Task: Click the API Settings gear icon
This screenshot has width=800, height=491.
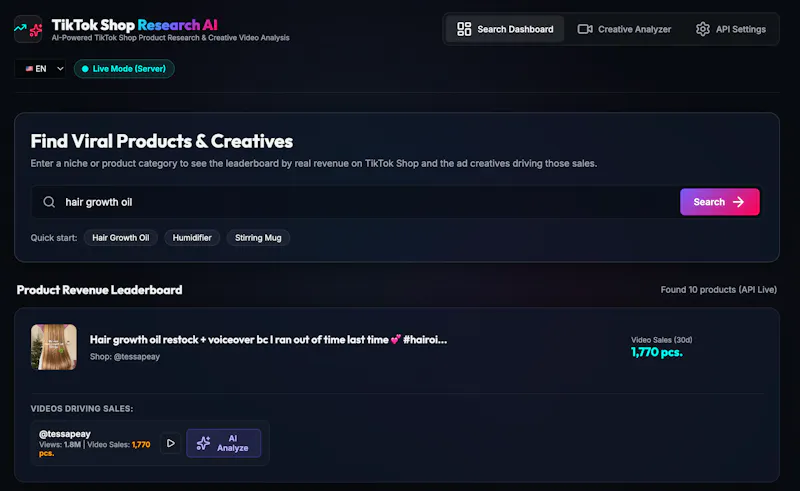Action: 703,29
